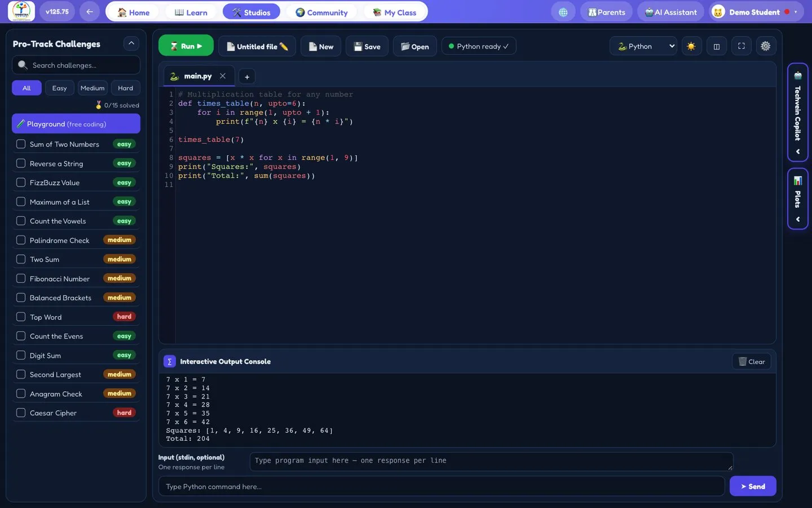Launch the AI Assistant

coord(671,12)
